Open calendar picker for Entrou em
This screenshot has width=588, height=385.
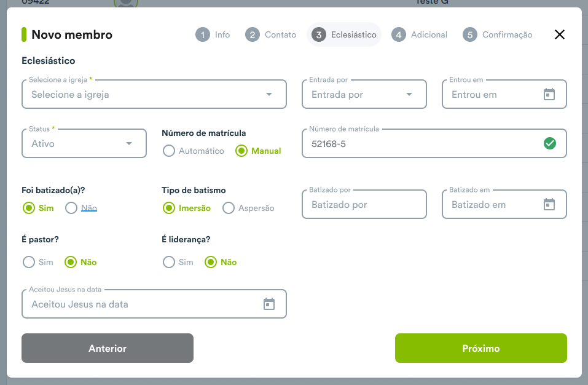click(549, 94)
